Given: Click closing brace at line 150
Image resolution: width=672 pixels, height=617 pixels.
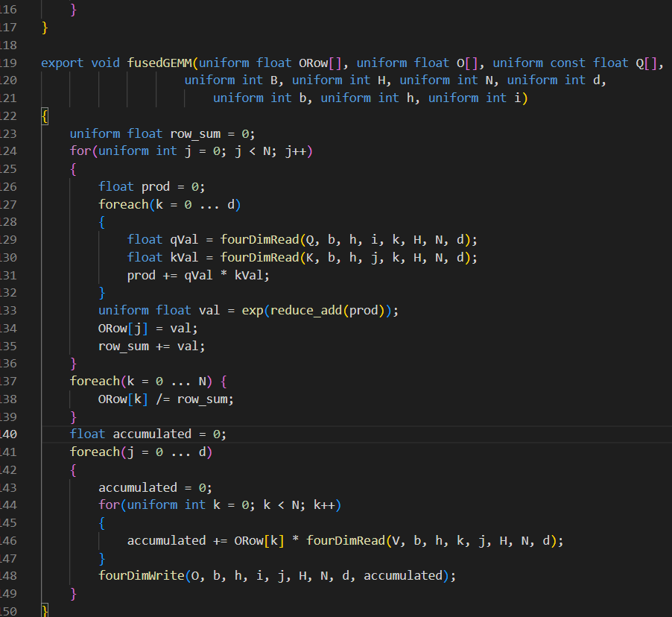Looking at the screenshot, I should pos(45,610).
